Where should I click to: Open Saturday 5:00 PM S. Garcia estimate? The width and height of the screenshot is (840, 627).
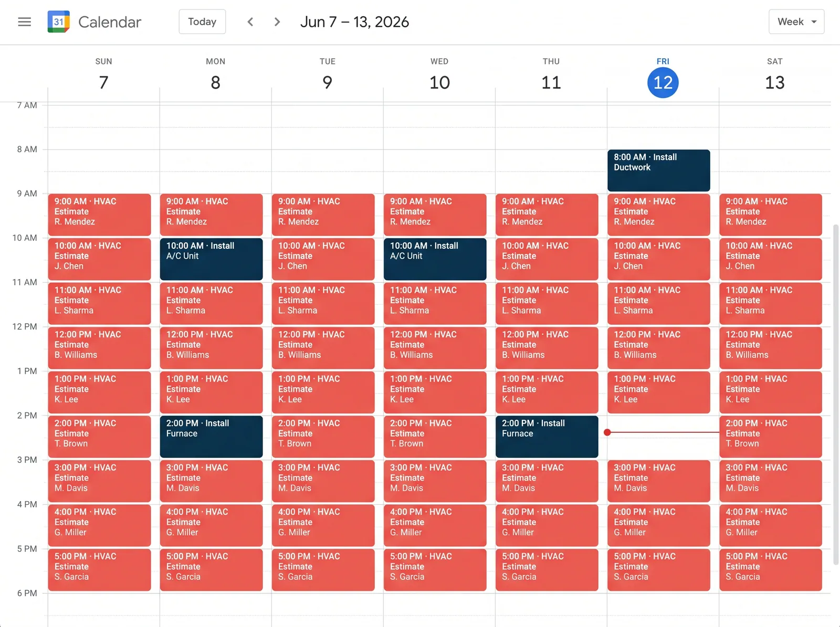(x=771, y=570)
